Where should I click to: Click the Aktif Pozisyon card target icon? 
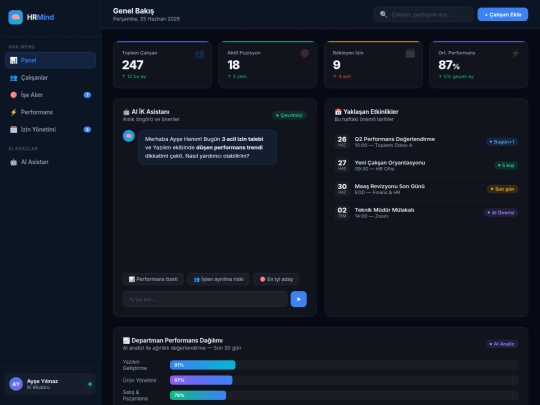(305, 53)
